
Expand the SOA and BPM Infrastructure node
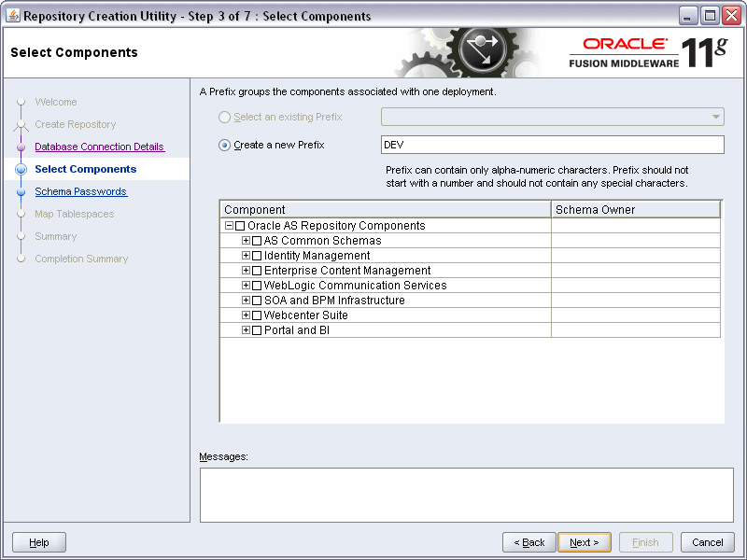pos(246,300)
